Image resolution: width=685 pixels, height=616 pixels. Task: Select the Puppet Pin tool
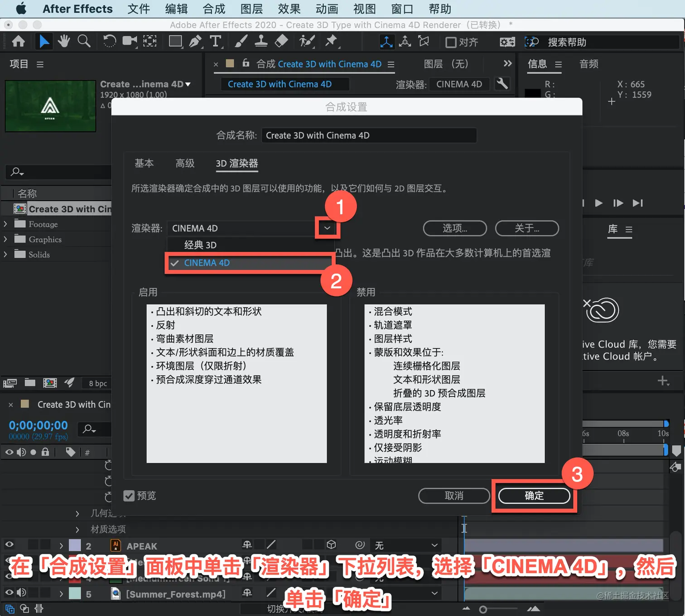coord(332,42)
